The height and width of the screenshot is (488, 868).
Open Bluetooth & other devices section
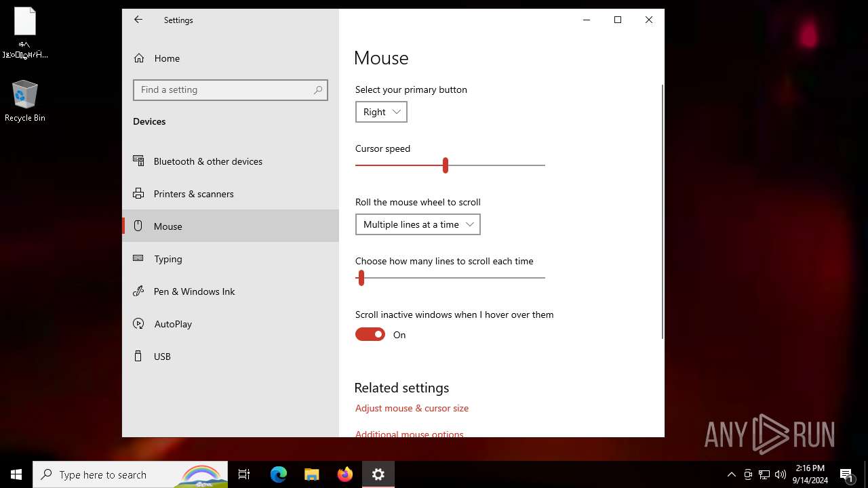[231, 161]
